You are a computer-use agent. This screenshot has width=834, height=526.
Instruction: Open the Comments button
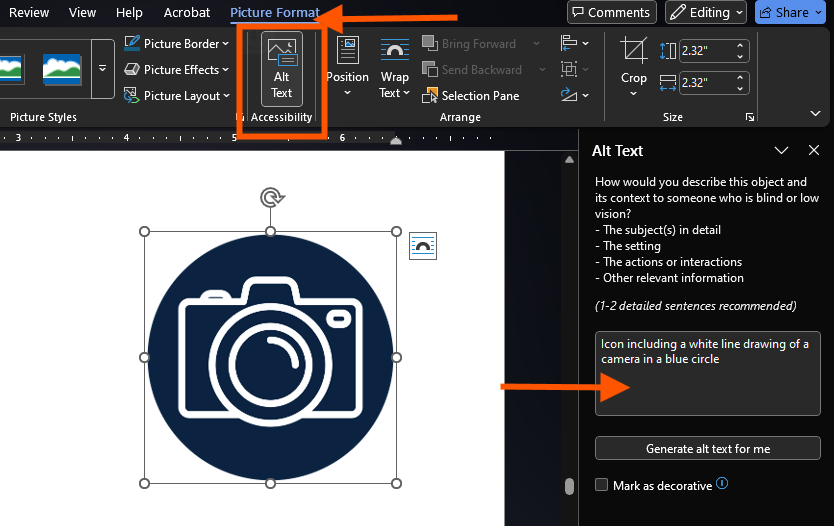click(611, 13)
